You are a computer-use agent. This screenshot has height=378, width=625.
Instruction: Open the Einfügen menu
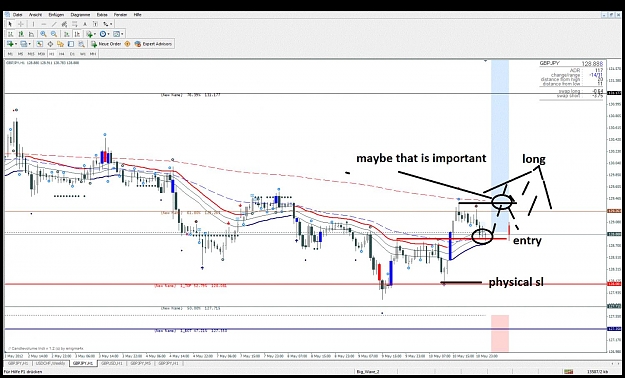(x=56, y=15)
